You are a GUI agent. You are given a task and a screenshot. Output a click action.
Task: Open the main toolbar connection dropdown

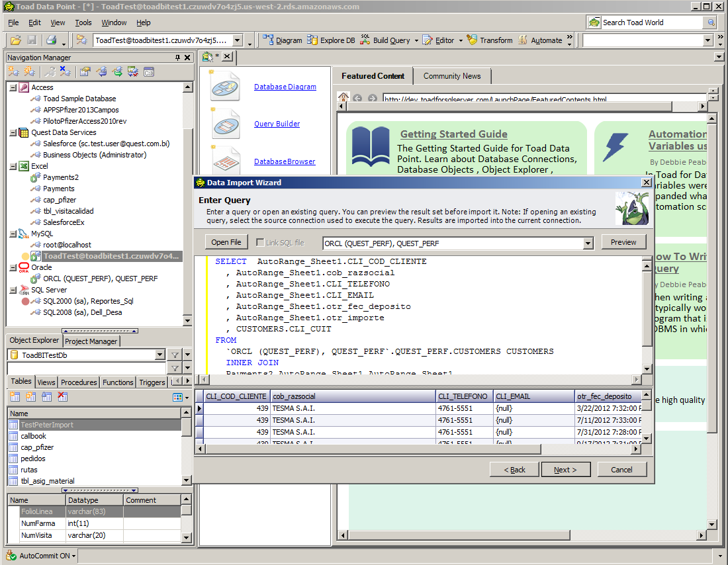pyautogui.click(x=237, y=40)
